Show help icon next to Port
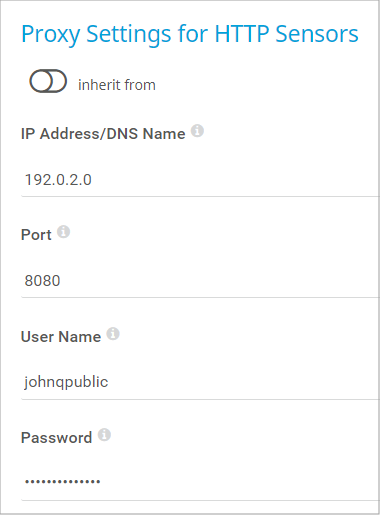The image size is (380, 515). 63,232
